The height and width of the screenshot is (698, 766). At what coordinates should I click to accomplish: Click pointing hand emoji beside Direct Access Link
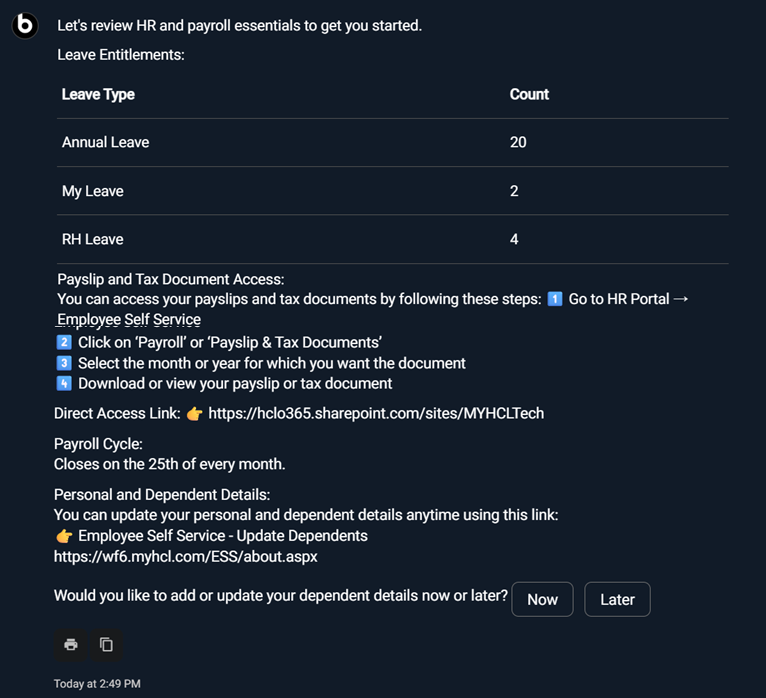pyautogui.click(x=194, y=413)
